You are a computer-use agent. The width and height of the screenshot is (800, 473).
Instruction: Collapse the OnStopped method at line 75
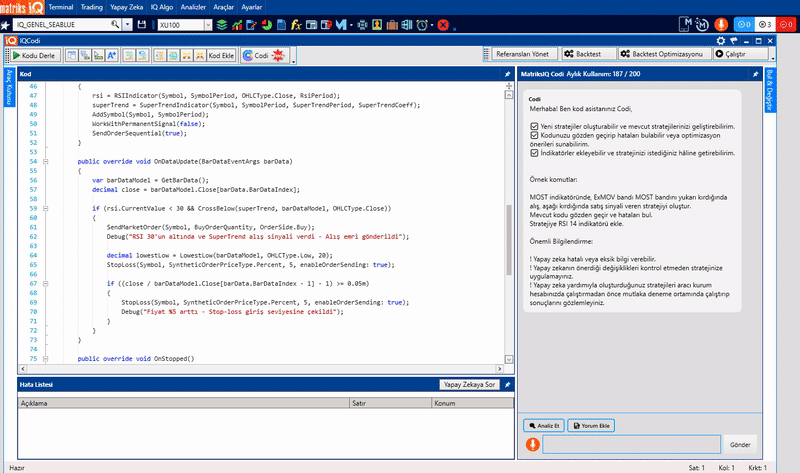pyautogui.click(x=45, y=359)
